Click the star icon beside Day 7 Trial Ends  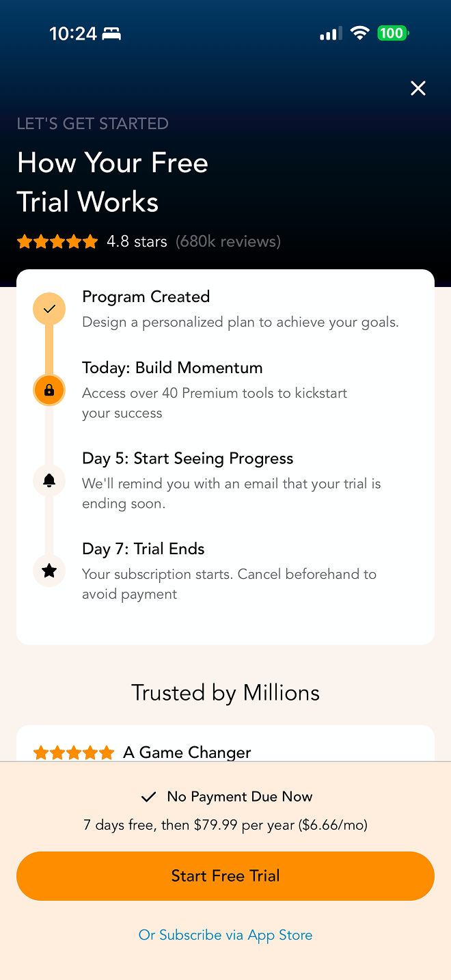(49, 571)
